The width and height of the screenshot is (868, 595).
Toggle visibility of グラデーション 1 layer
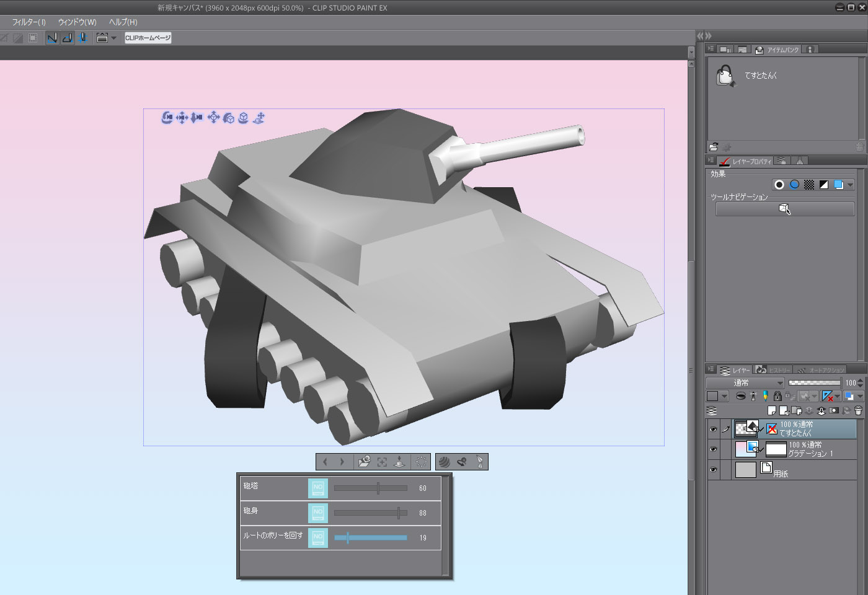(x=713, y=449)
